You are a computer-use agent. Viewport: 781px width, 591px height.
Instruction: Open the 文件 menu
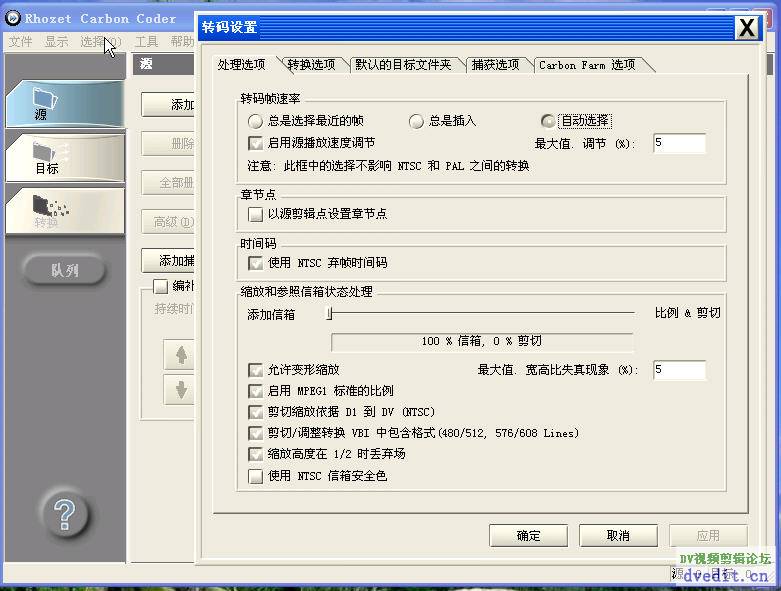click(20, 42)
